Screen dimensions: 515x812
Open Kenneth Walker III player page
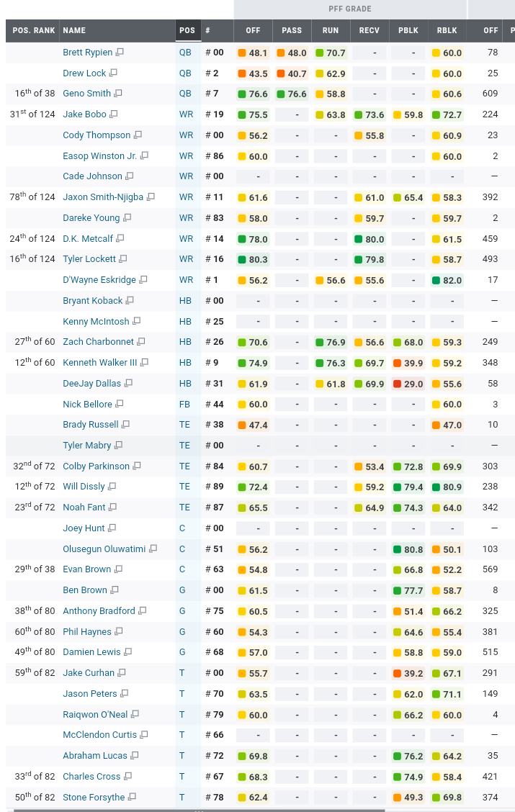point(100,363)
